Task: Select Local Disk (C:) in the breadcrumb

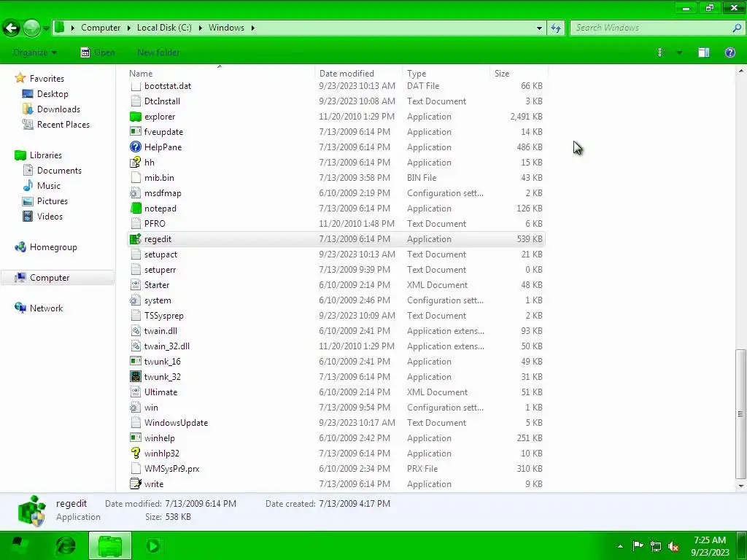Action: pyautogui.click(x=164, y=28)
